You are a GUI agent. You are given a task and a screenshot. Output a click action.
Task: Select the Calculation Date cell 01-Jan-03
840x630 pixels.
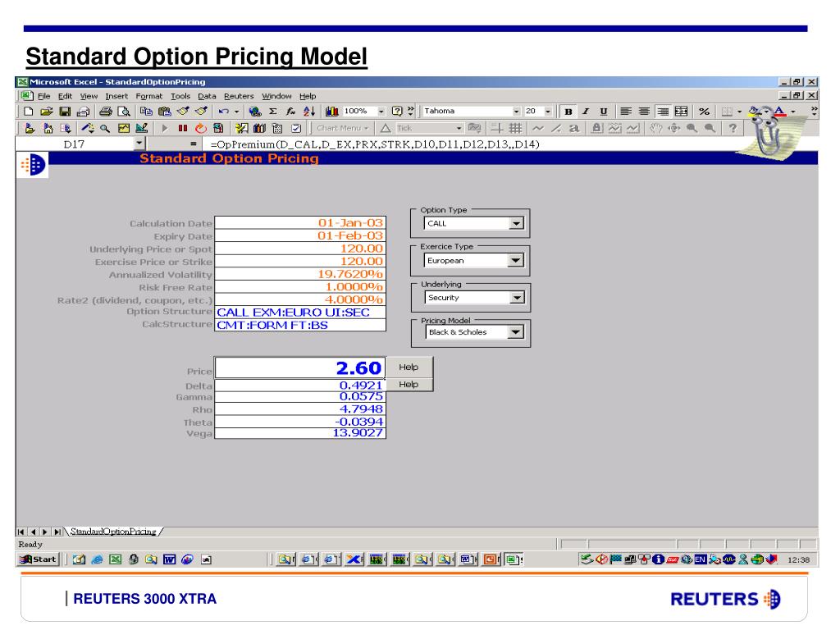(300, 222)
